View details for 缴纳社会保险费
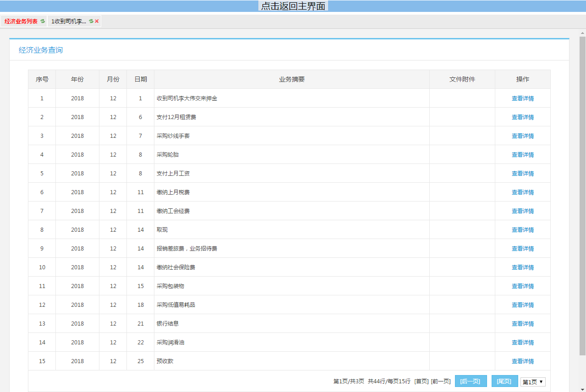The width and height of the screenshot is (586, 392). [522, 267]
